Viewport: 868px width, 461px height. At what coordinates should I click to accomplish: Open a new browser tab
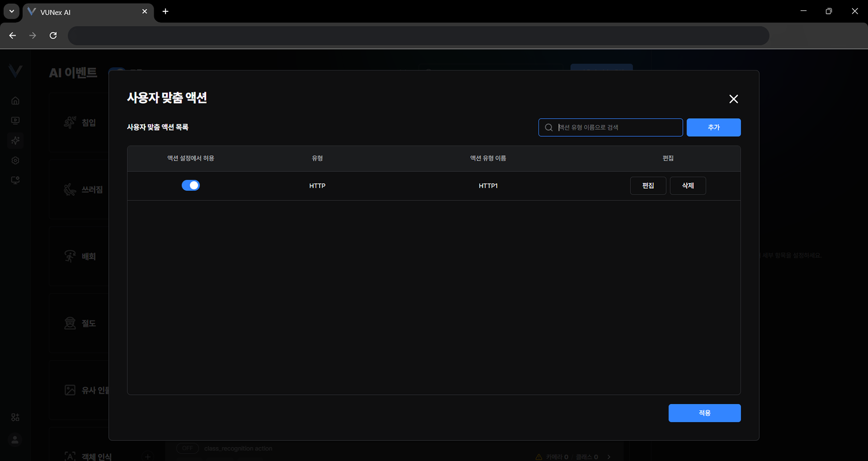point(166,11)
